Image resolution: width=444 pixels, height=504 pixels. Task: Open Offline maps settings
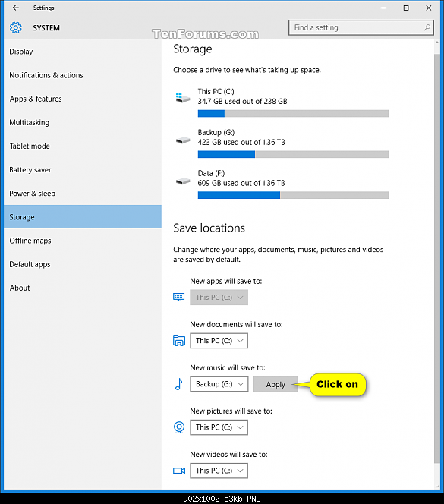click(83, 241)
